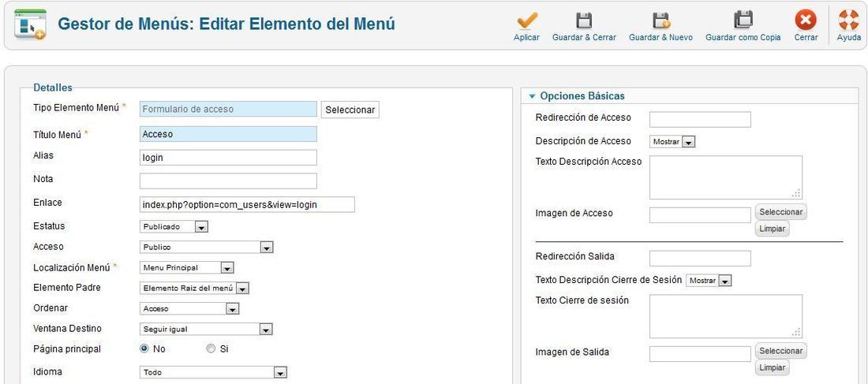Collapse the Opciones Básicas panel
The width and height of the screenshot is (868, 384).
576,95
